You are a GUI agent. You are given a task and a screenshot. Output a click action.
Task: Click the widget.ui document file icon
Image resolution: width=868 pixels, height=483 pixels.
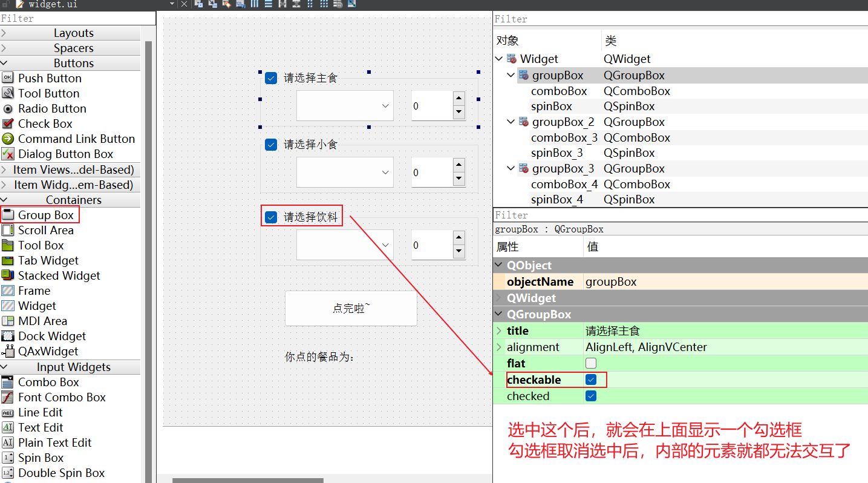pos(19,4)
